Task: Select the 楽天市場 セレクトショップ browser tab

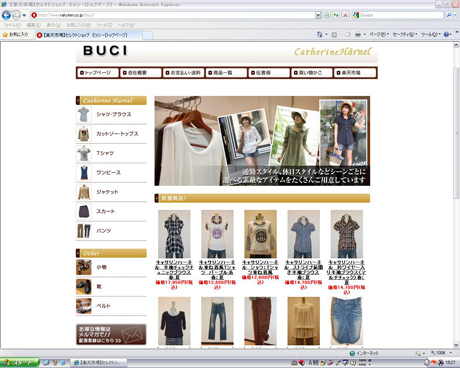Action: (88, 35)
